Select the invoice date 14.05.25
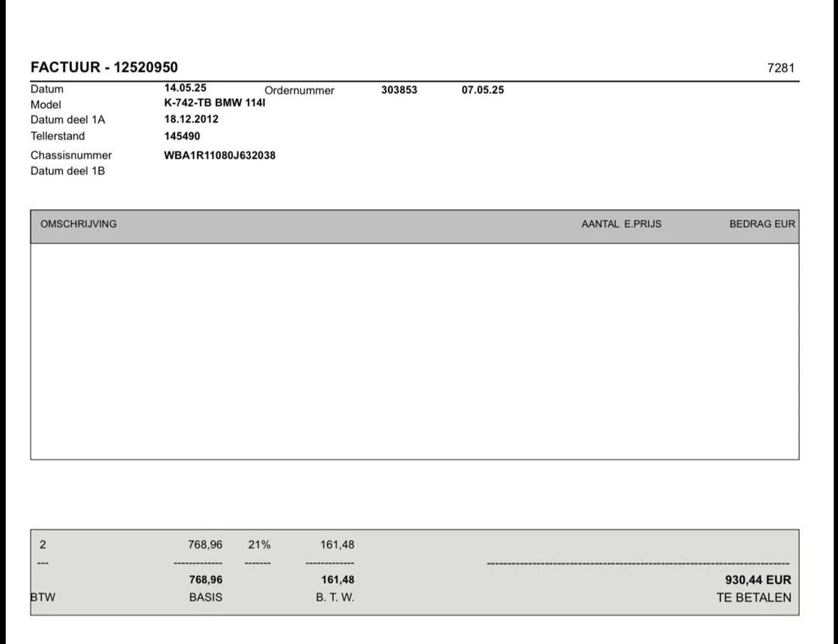The image size is (838, 644). 185,88
